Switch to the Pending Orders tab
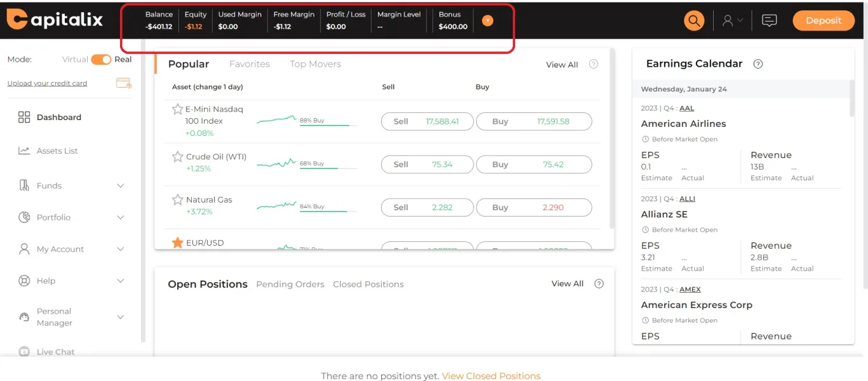 290,284
